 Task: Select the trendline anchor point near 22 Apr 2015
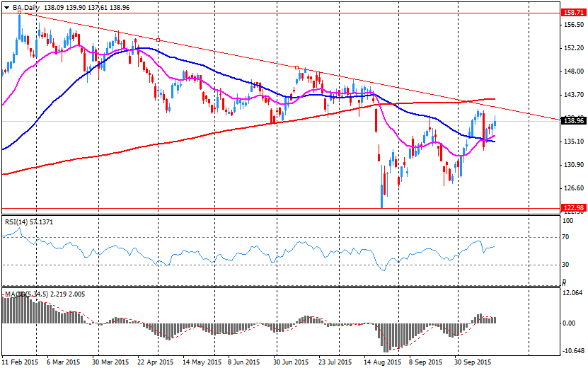point(158,40)
